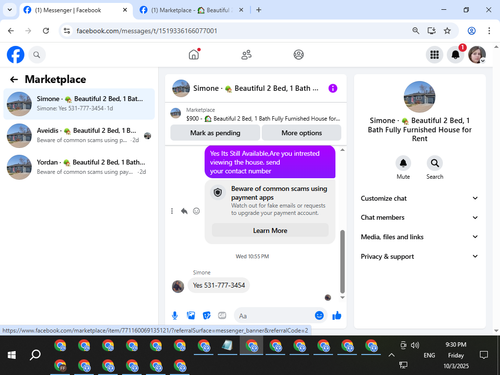Viewport: 500px width, 375px height.
Task: Switch to Messenger | Facebook tab
Action: [75, 10]
